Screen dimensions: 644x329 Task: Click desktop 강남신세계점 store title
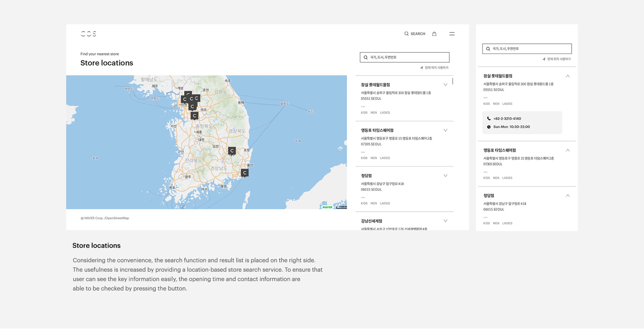pos(372,221)
